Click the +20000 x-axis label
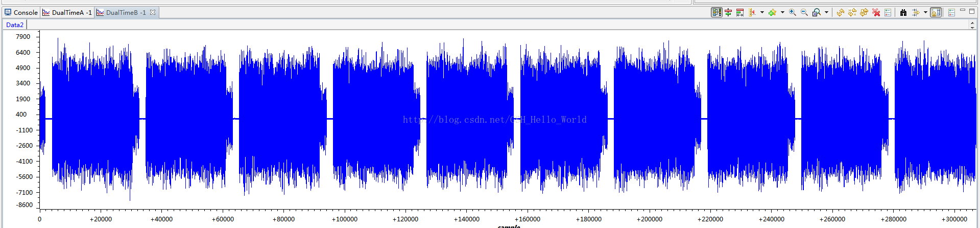Image resolution: width=980 pixels, height=228 pixels. tap(101, 219)
